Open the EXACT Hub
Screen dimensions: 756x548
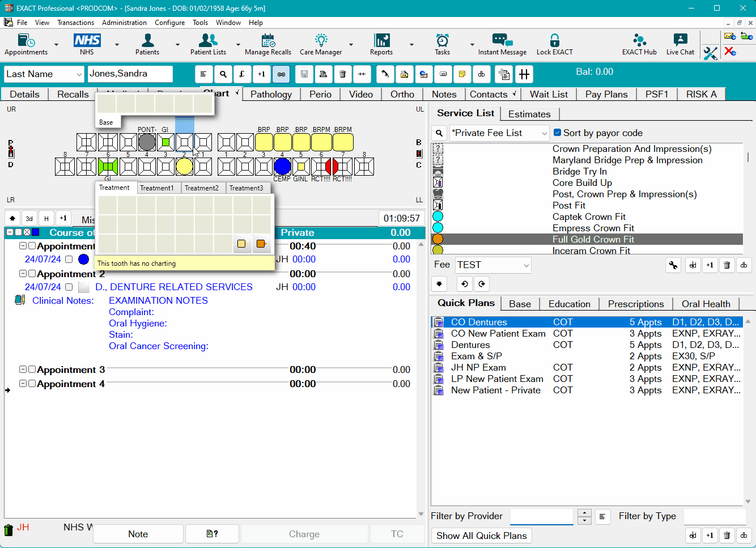pyautogui.click(x=639, y=44)
